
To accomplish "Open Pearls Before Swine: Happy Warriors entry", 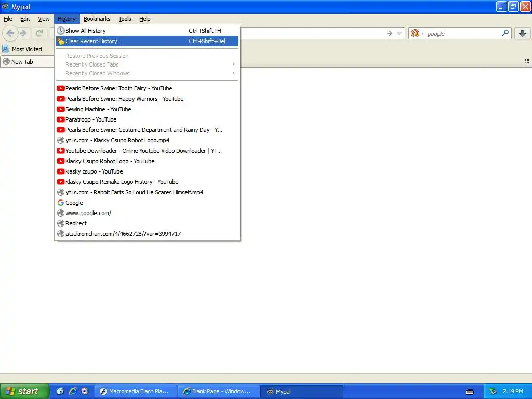I will click(147, 99).
